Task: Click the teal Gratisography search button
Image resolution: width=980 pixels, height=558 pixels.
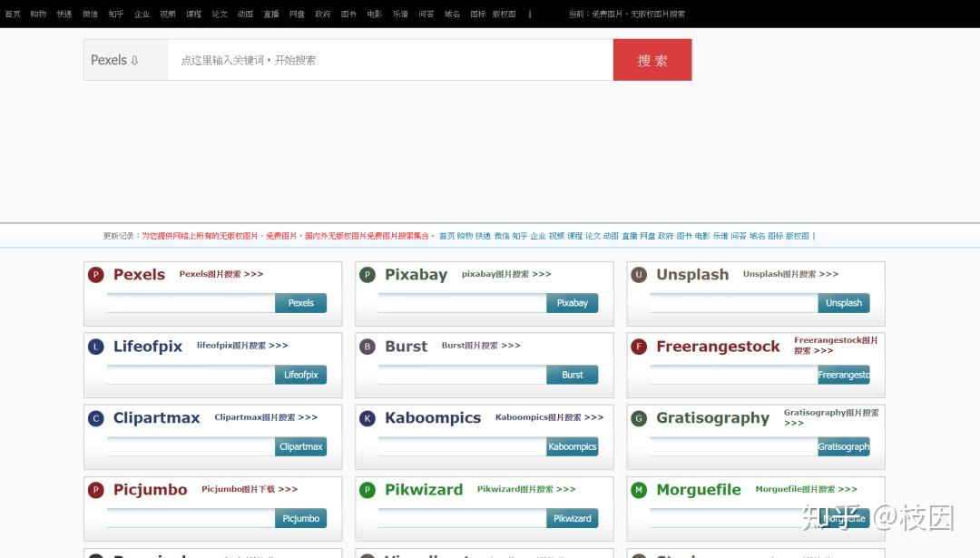Action: pyautogui.click(x=844, y=446)
